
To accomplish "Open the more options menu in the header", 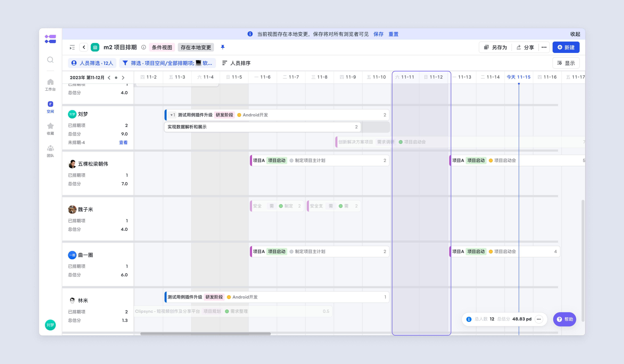I will (x=544, y=47).
